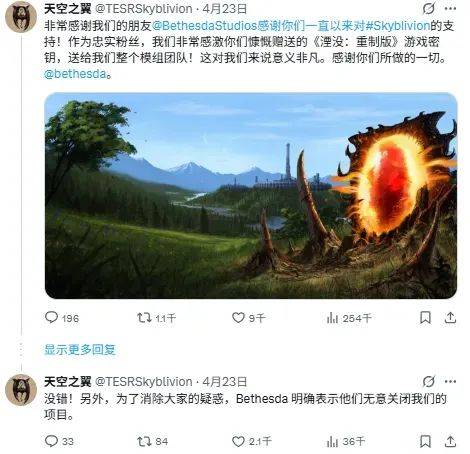This screenshot has height=454, width=470.
Task: Bookmark the first tweet
Action: tap(425, 318)
